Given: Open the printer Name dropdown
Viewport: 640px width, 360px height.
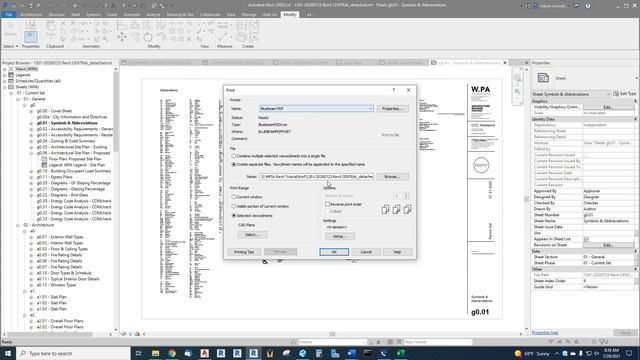Looking at the screenshot, I should [370, 109].
